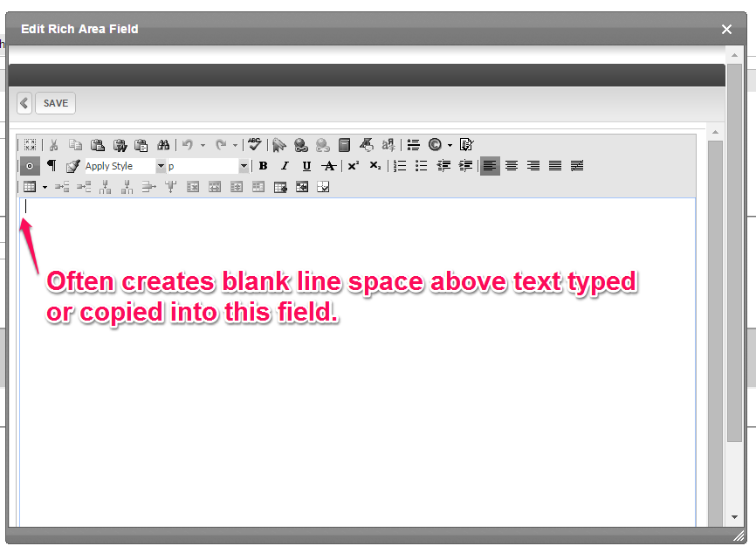Open the paragraph format dropdown
The width and height of the screenshot is (756, 553).
243,166
